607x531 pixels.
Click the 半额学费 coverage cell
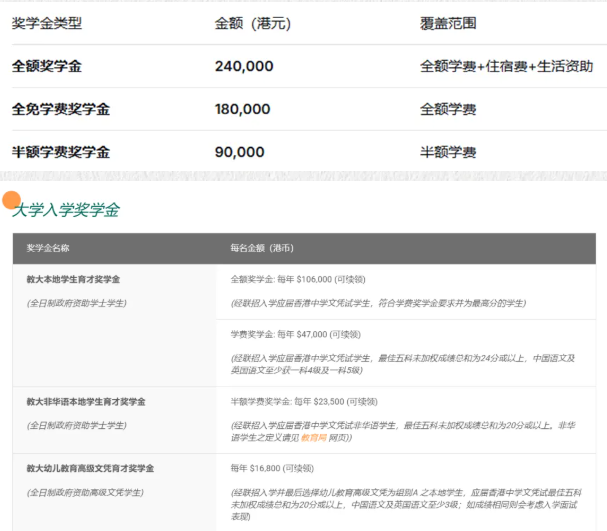[448, 152]
